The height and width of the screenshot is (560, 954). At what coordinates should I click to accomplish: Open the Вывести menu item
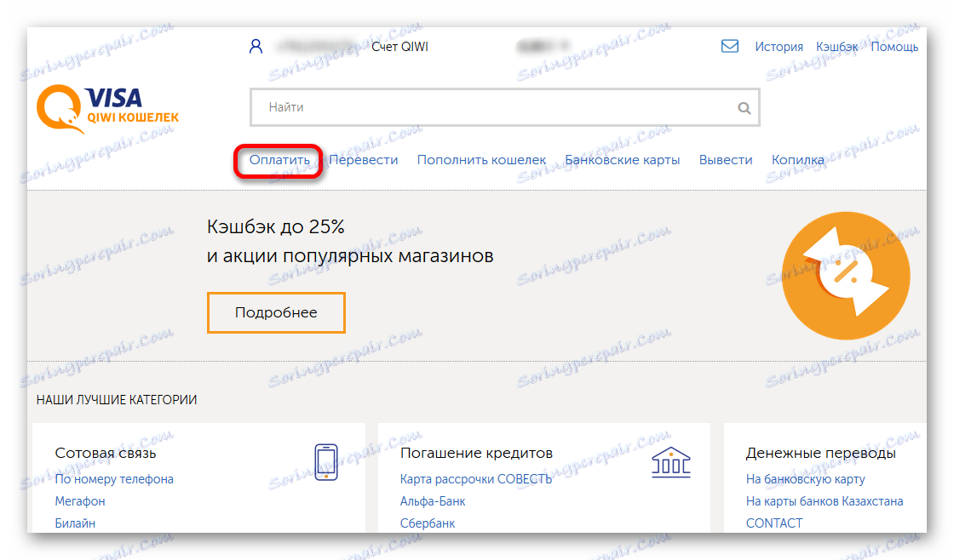tap(725, 160)
